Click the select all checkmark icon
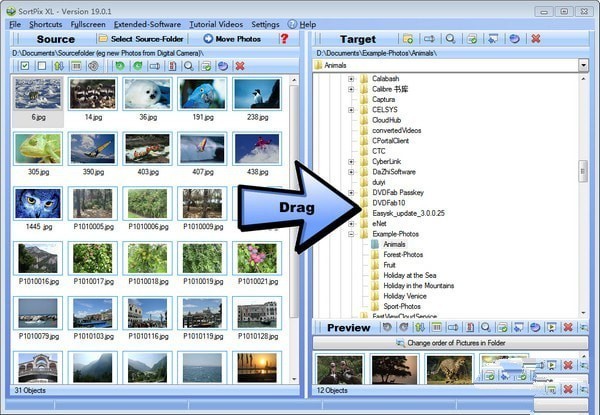Image resolution: width=600 pixels, height=415 pixels. [x=24, y=65]
